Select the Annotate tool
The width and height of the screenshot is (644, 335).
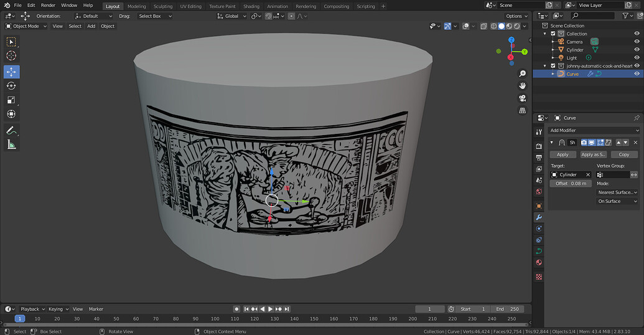[x=11, y=131]
